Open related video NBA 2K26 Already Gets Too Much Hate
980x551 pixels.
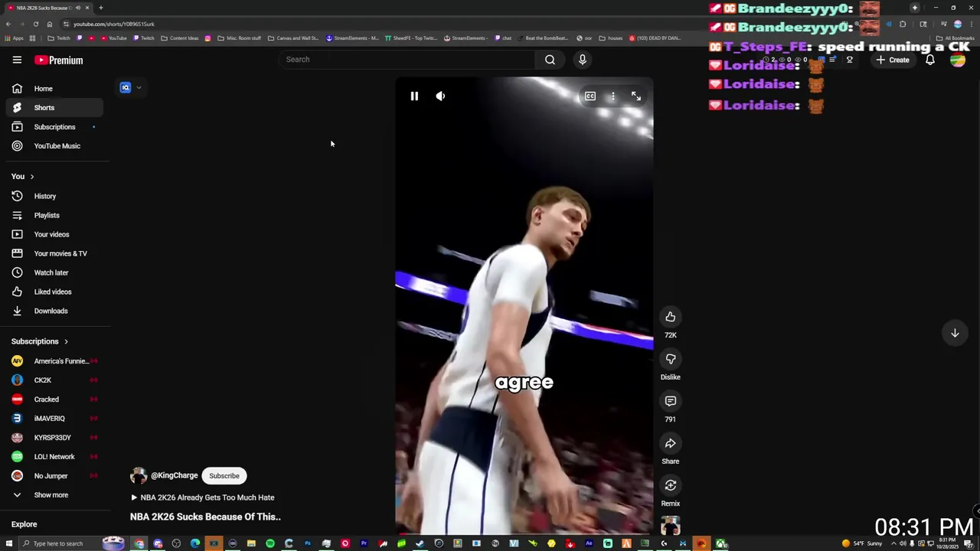click(202, 497)
